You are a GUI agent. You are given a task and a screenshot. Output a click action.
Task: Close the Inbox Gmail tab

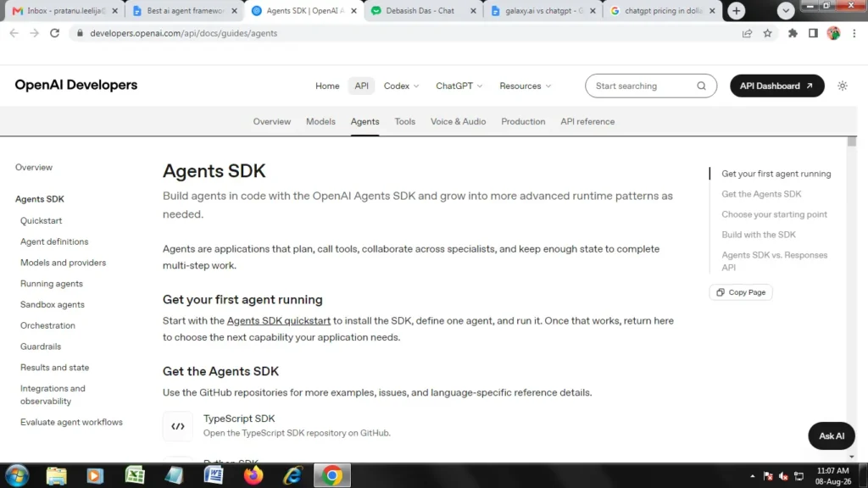[x=114, y=10]
